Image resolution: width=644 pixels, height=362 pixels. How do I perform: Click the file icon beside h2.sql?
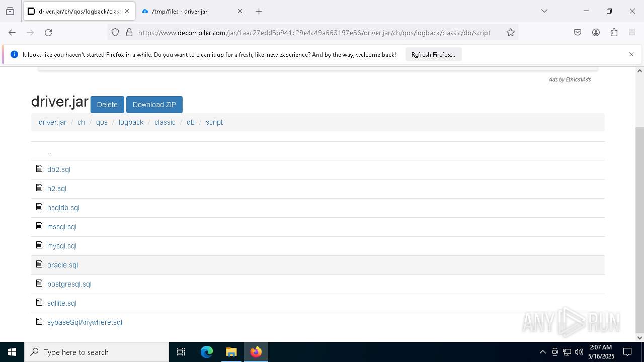pyautogui.click(x=39, y=188)
